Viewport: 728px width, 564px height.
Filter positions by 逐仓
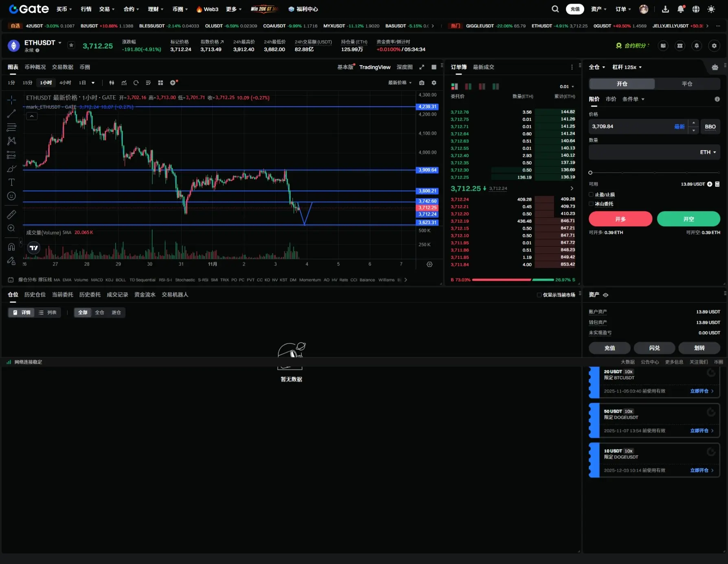pyautogui.click(x=116, y=313)
